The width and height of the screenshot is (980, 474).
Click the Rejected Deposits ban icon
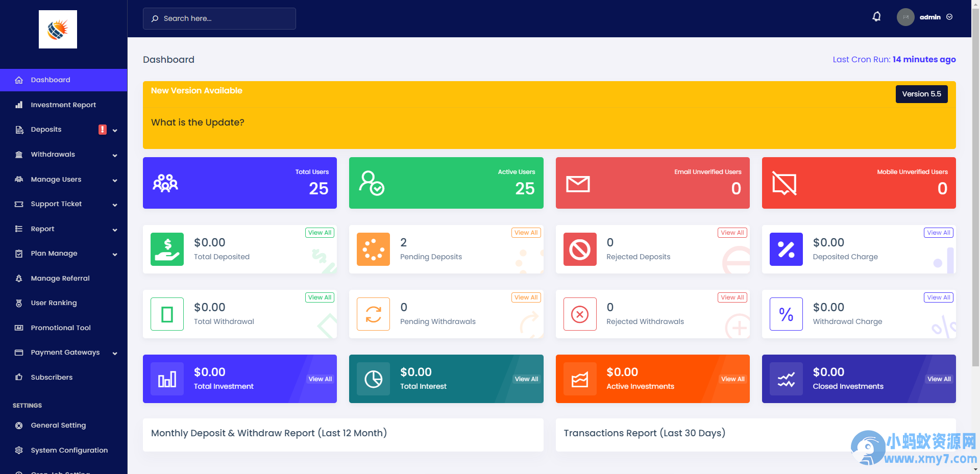(x=580, y=250)
